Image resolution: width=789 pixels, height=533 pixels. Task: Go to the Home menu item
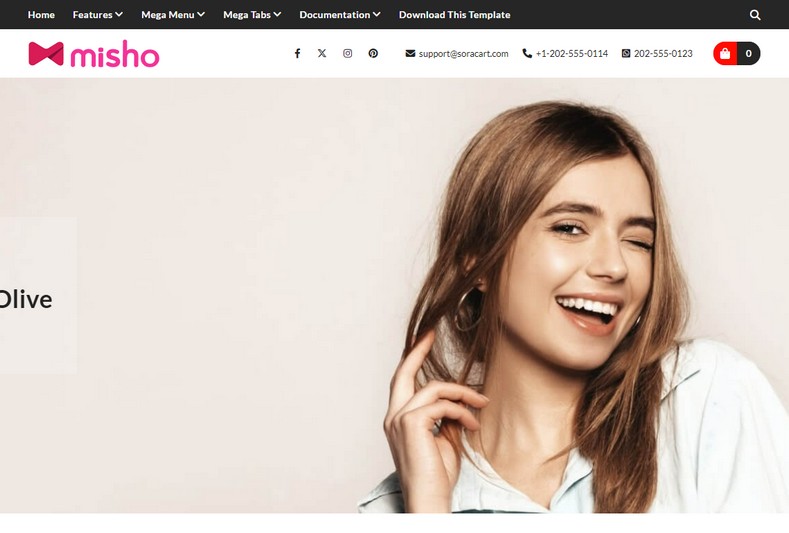41,15
